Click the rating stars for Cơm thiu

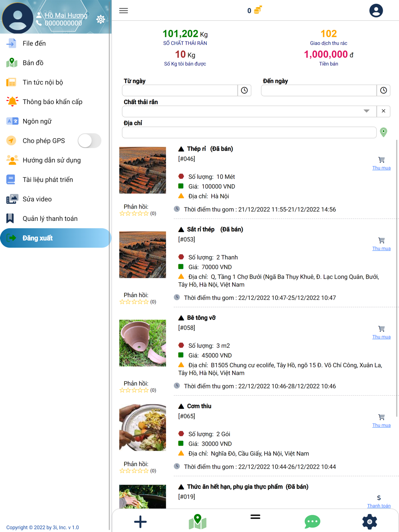[134, 471]
